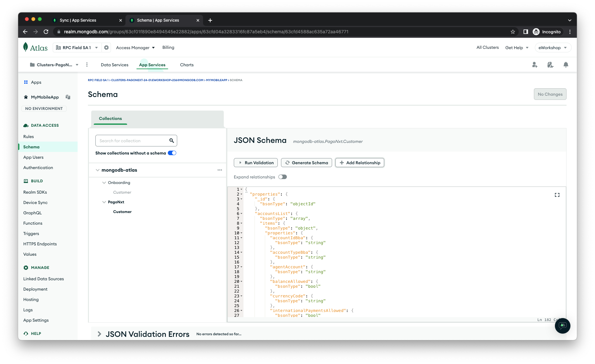Open the activity feed icon
This screenshot has height=364, width=595.
(550, 65)
